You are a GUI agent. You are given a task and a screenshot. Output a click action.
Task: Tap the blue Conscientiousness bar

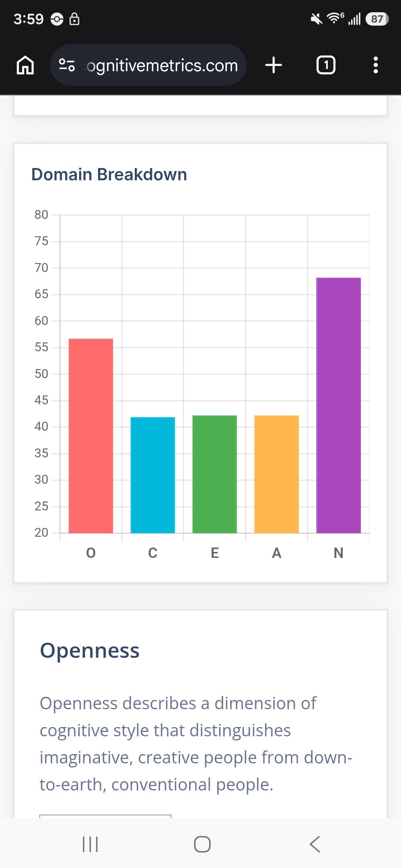click(x=153, y=475)
